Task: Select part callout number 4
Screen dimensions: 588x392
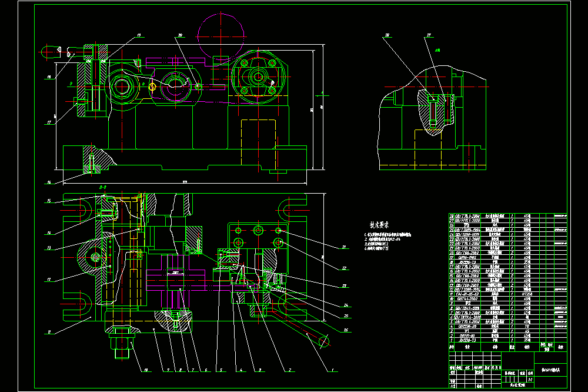Action: tap(240, 370)
